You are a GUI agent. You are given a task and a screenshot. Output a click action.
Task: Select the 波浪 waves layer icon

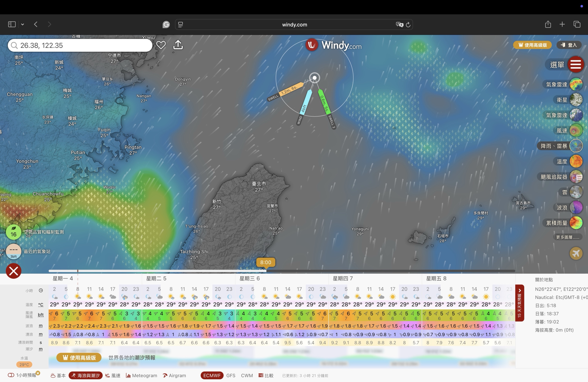[576, 207]
